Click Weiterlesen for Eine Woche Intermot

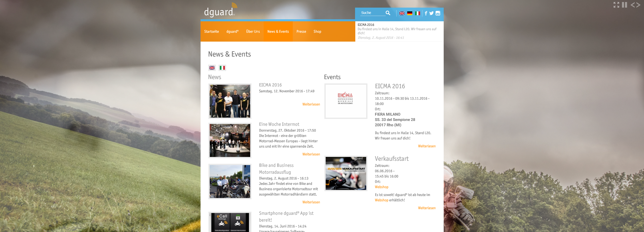coord(311,154)
